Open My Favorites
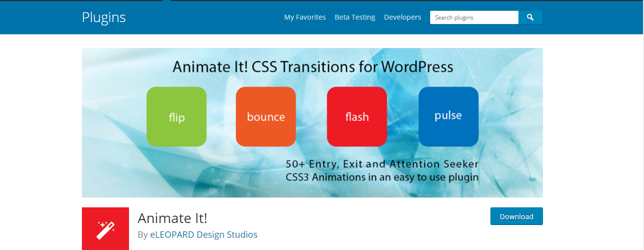This screenshot has height=250, width=644. tap(305, 17)
